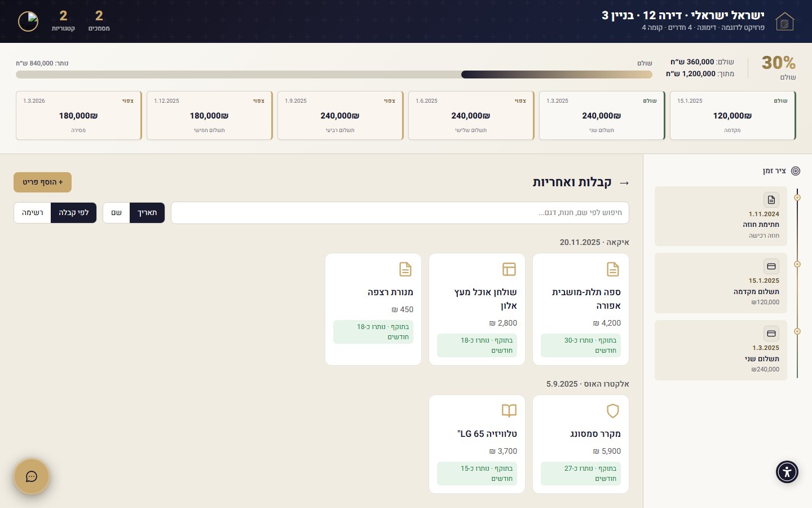
Task: Click the ישראל ישראלי apartment title
Action: click(x=683, y=15)
